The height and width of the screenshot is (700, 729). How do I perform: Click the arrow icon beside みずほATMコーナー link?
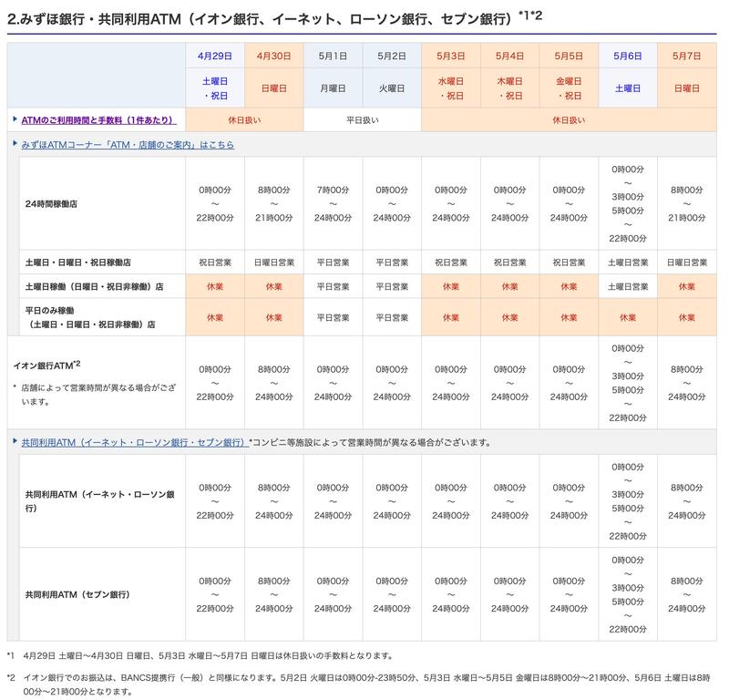pos(15,143)
